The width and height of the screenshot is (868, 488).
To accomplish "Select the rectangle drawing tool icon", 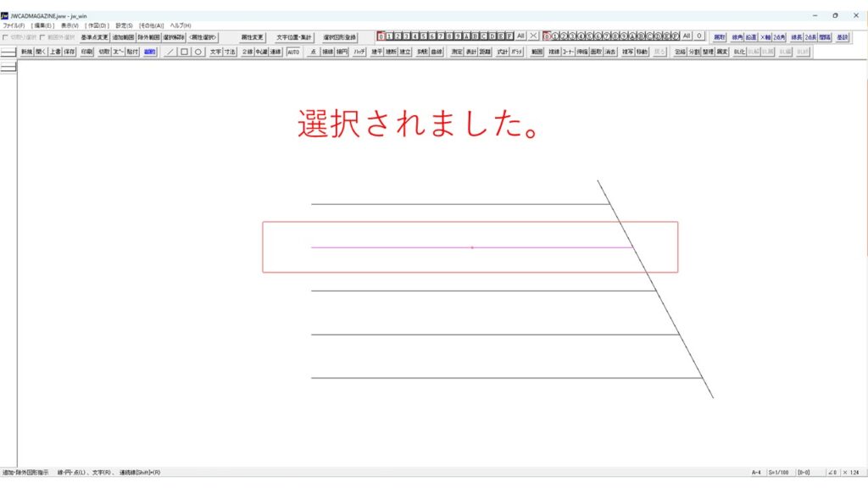I will coord(184,52).
